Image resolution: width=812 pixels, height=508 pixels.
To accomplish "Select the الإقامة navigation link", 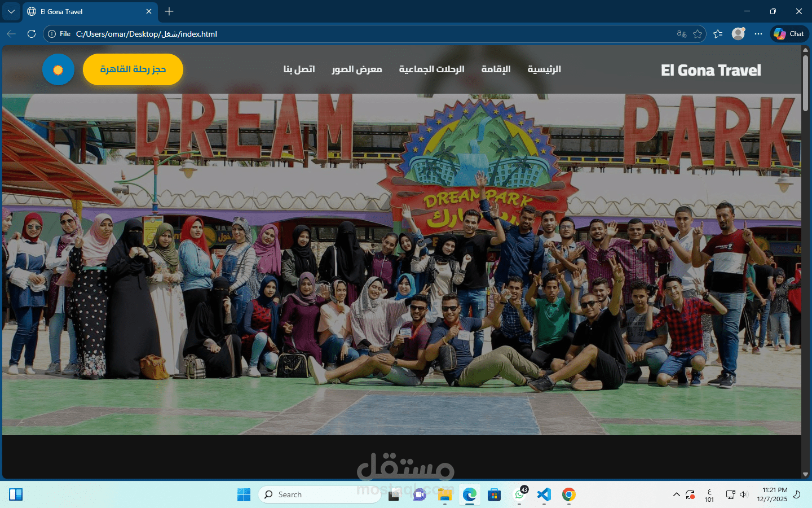I will (x=496, y=69).
